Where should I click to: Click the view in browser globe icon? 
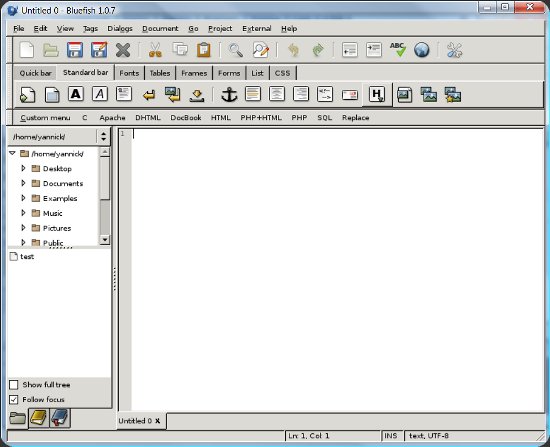(422, 50)
